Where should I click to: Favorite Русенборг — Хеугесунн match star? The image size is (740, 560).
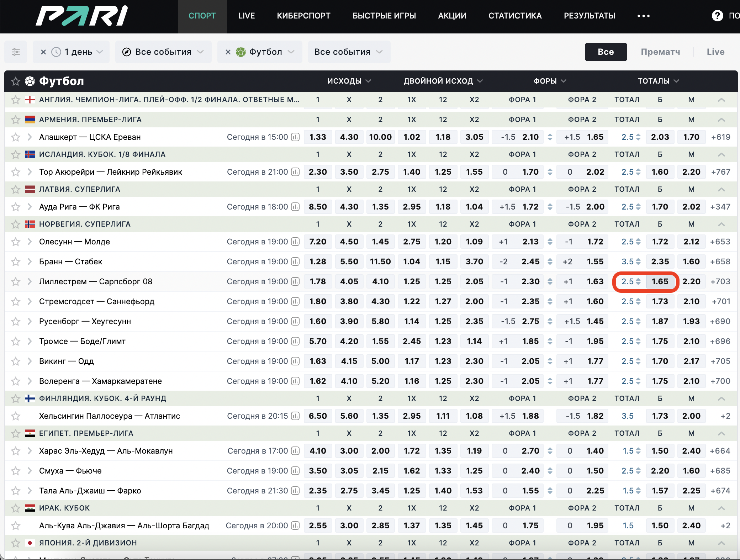(15, 321)
